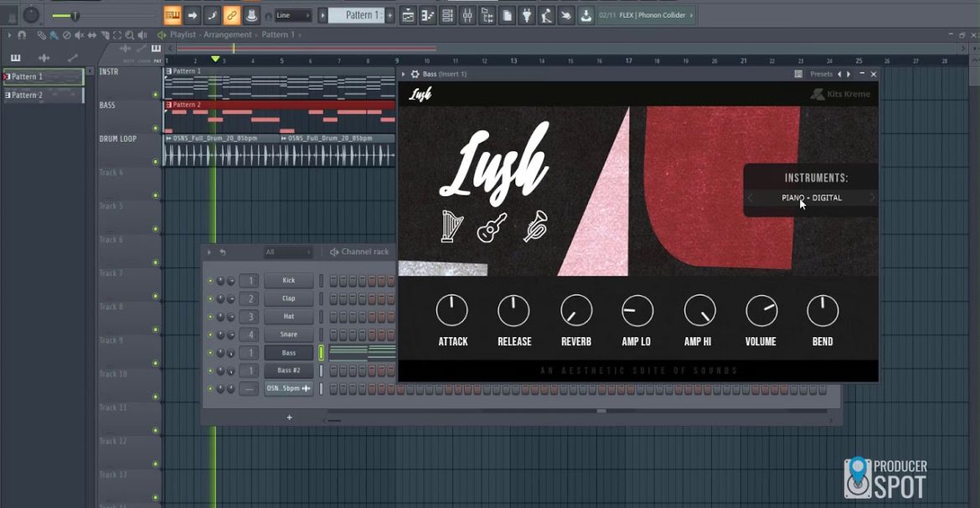Image resolution: width=980 pixels, height=508 pixels.
Task: Select next preset arrow in the plugin header
Action: 848,75
